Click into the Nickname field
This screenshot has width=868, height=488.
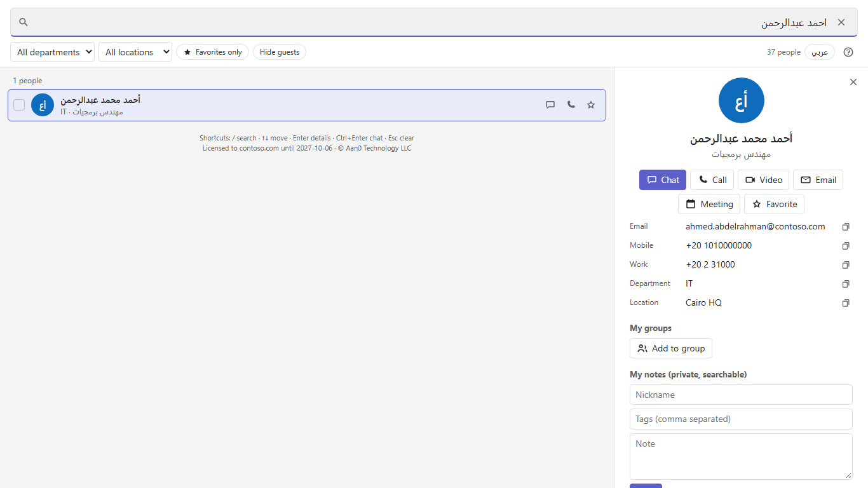pyautogui.click(x=741, y=395)
